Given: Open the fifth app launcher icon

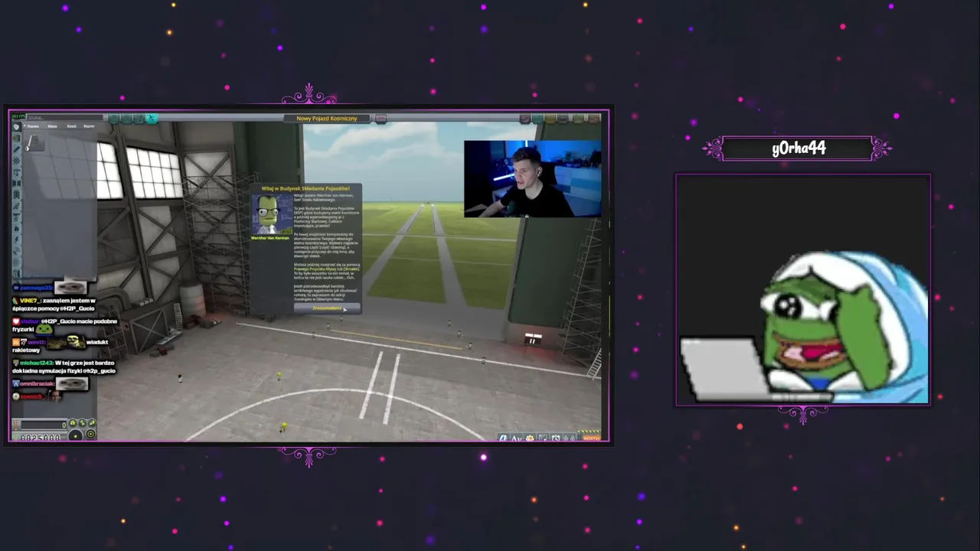Looking at the screenshot, I should pos(556,438).
